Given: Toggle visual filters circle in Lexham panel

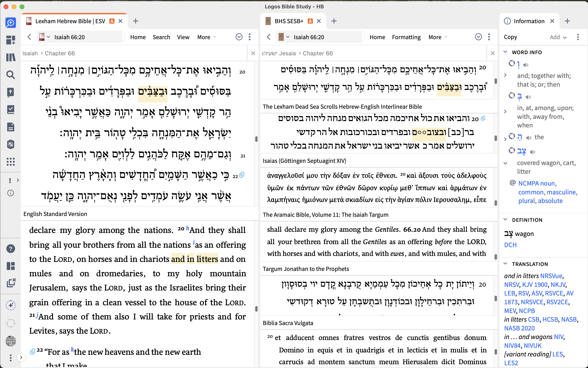Looking at the screenshot, I should [x=239, y=37].
